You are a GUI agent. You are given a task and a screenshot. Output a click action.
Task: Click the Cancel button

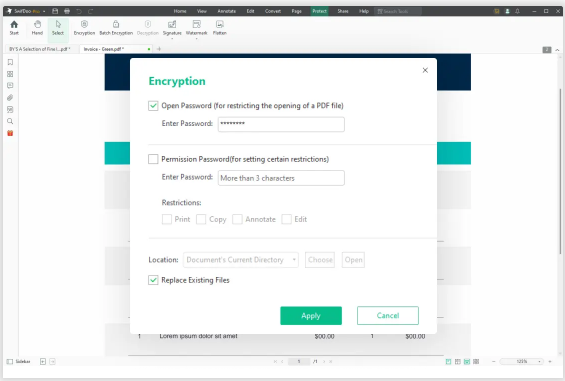pos(388,316)
